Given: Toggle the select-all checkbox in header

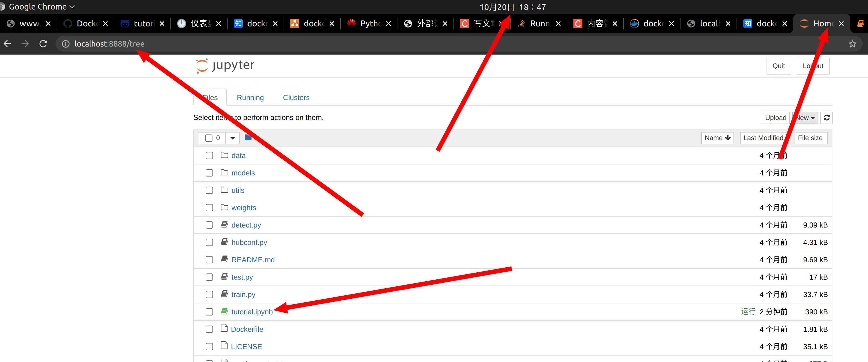Looking at the screenshot, I should pos(209,138).
